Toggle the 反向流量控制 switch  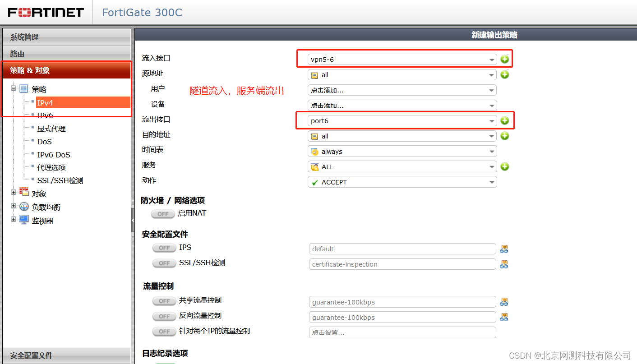tap(165, 316)
